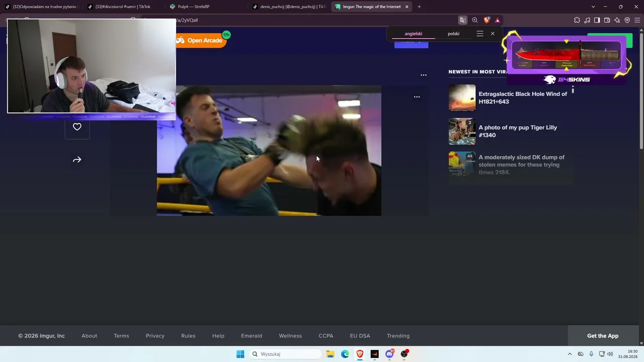Click the Privacy footer link

pos(155,336)
